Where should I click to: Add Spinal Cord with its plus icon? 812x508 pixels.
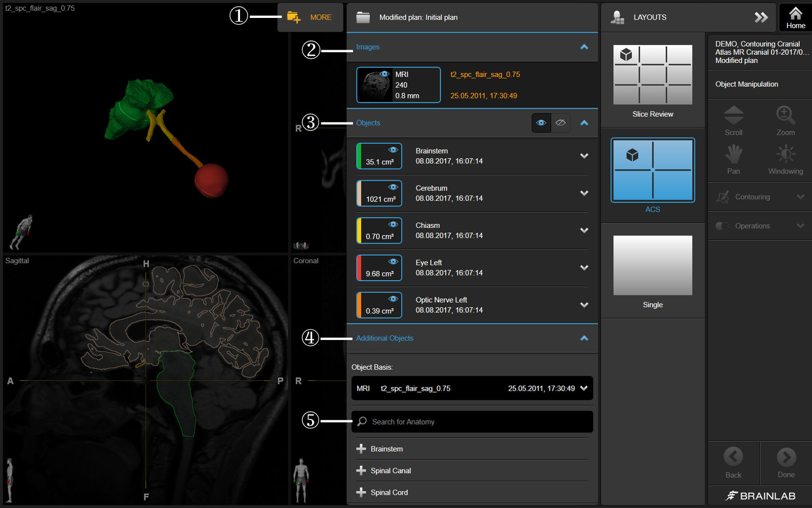361,492
